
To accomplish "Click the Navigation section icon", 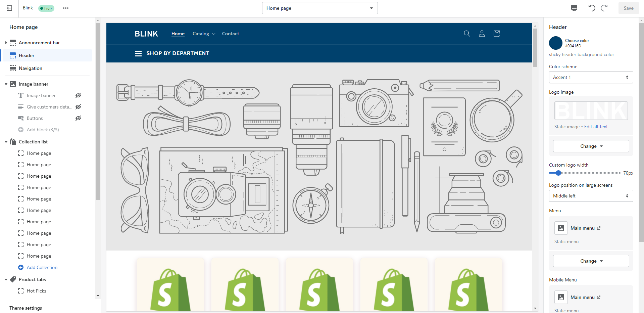I will 12,68.
